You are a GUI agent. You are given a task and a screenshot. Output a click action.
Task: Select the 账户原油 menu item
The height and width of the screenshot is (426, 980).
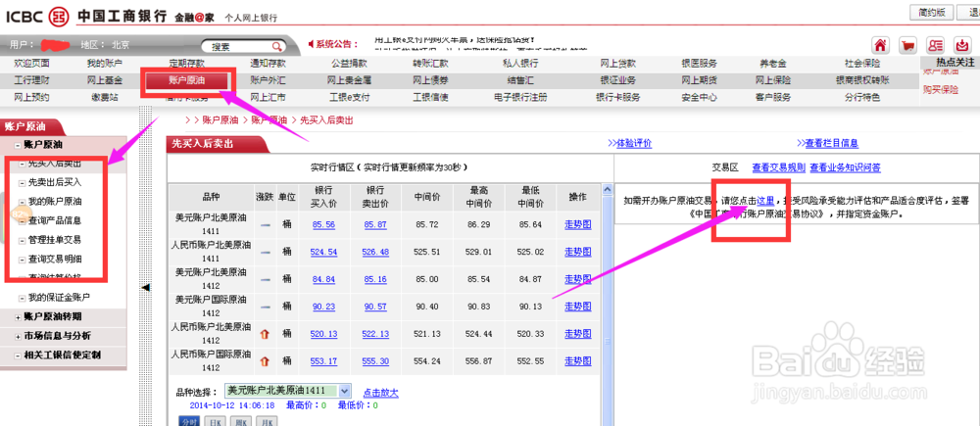click(187, 80)
